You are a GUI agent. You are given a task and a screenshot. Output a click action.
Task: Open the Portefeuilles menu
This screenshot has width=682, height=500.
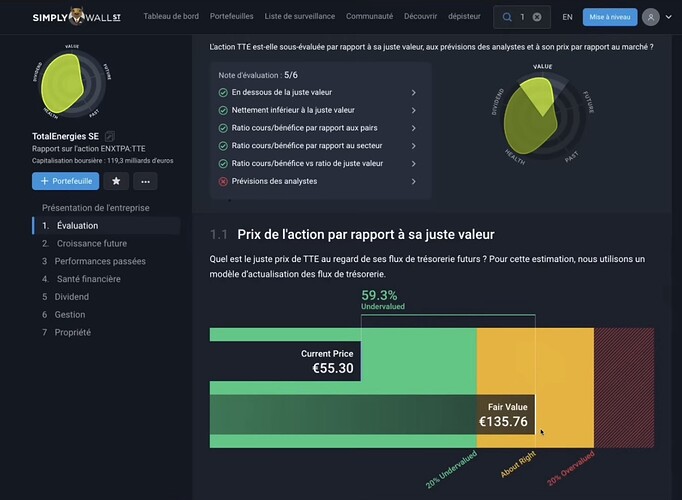[231, 16]
